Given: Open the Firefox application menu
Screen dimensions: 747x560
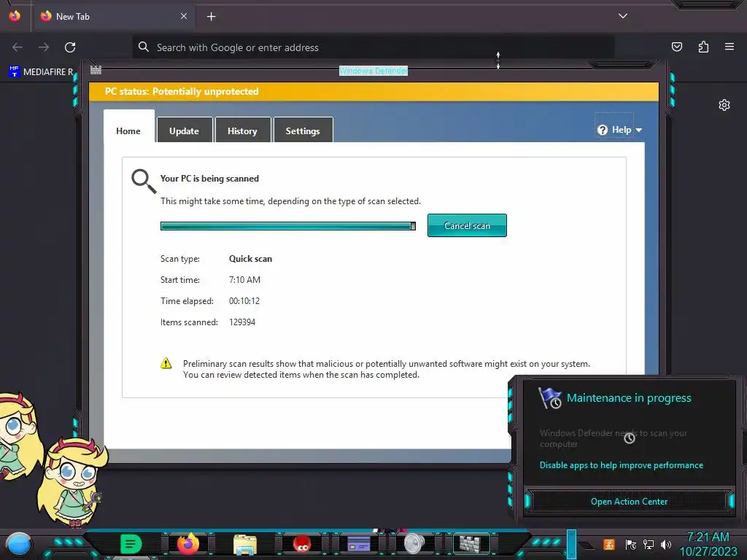Looking at the screenshot, I should click(x=729, y=47).
